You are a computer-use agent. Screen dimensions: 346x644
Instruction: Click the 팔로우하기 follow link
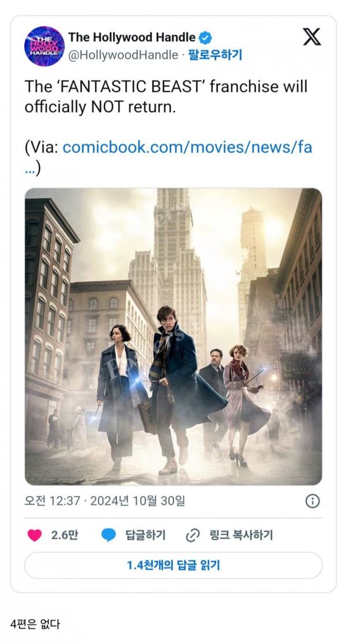pyautogui.click(x=215, y=55)
